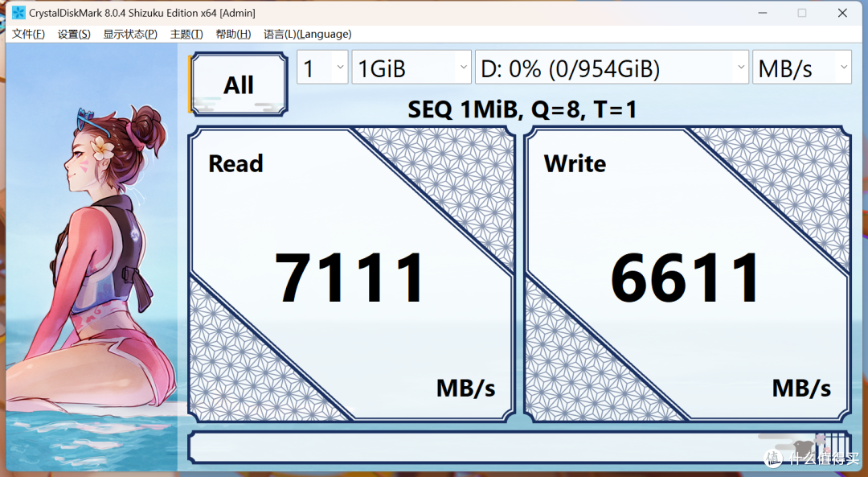Minimize the CrystalDiskMark window
Image resolution: width=868 pixels, height=477 pixels.
(763, 13)
